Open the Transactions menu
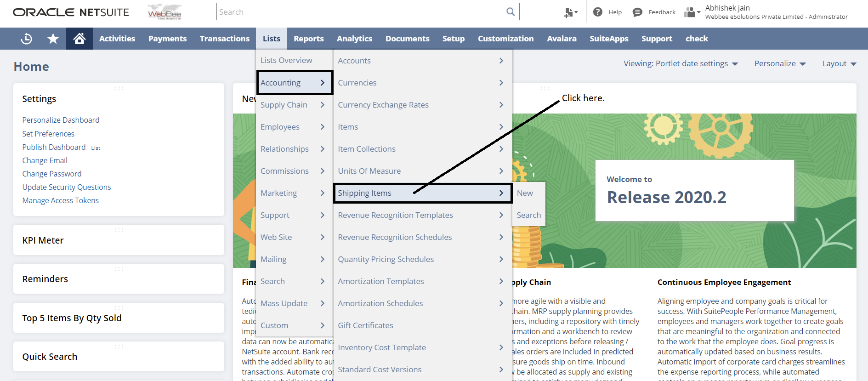868x381 pixels. (x=225, y=39)
